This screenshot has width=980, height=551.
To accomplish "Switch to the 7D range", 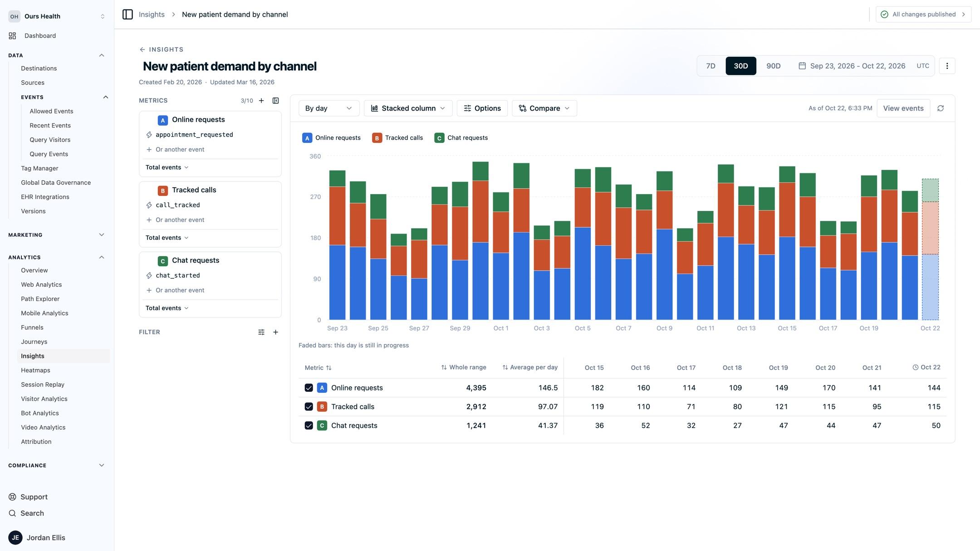I will pos(710,66).
